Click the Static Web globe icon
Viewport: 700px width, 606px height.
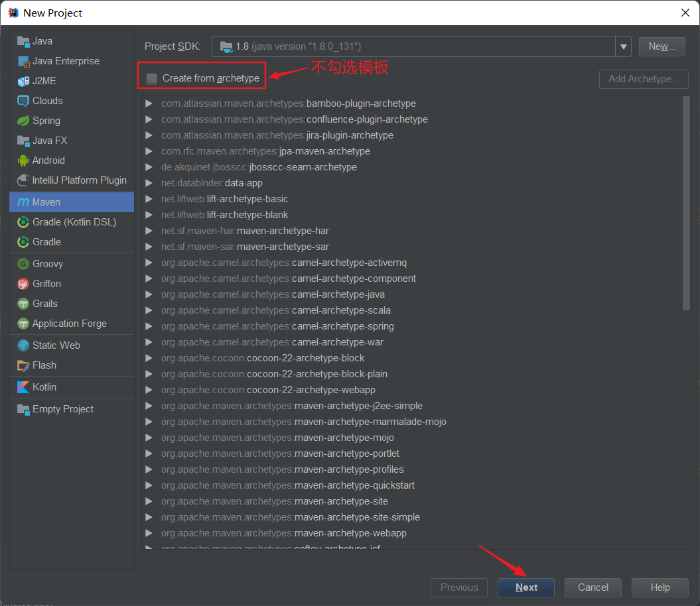(x=23, y=345)
